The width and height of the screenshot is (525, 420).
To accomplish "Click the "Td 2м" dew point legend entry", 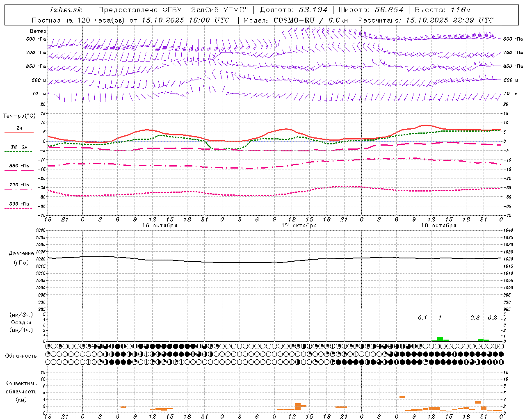I will pos(19,147).
